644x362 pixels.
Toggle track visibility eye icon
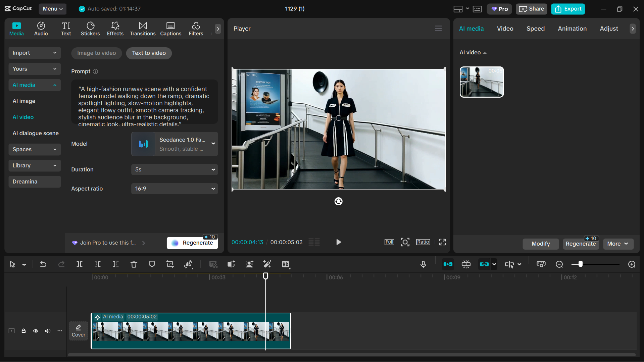point(36,331)
